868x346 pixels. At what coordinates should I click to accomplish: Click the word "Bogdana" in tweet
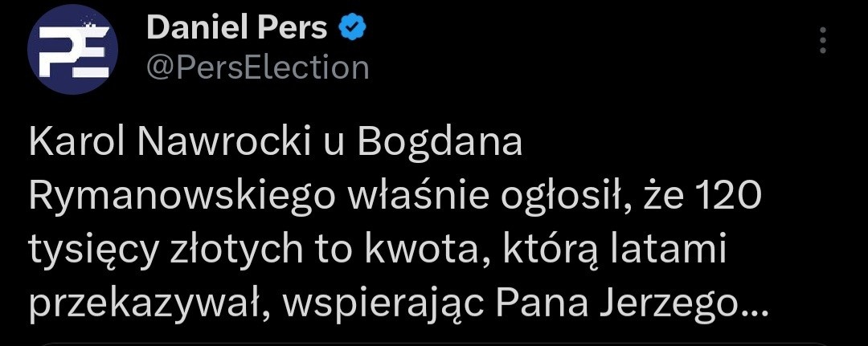[440, 144]
